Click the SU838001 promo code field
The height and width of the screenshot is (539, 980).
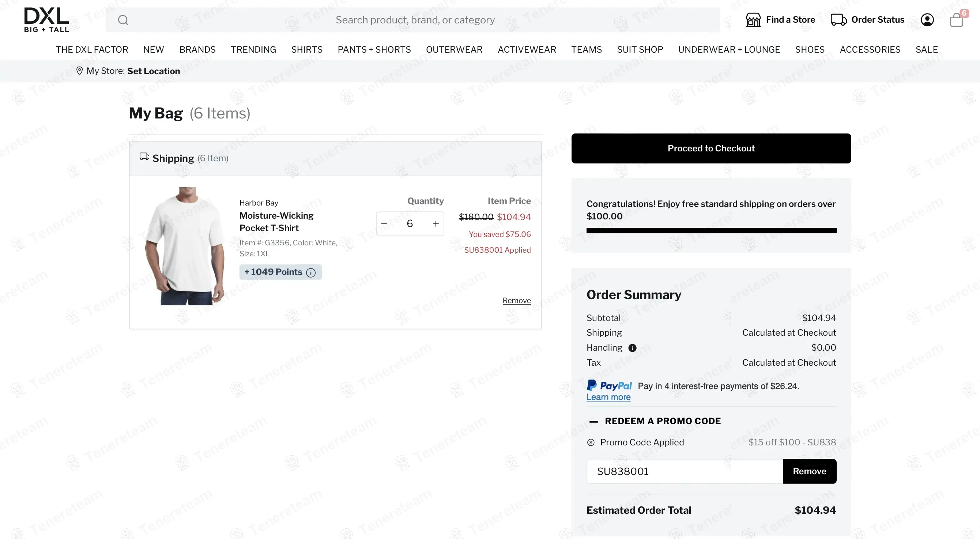(685, 471)
